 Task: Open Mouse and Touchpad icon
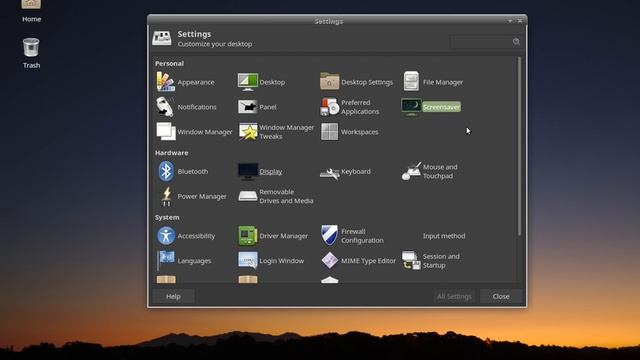tap(411, 171)
